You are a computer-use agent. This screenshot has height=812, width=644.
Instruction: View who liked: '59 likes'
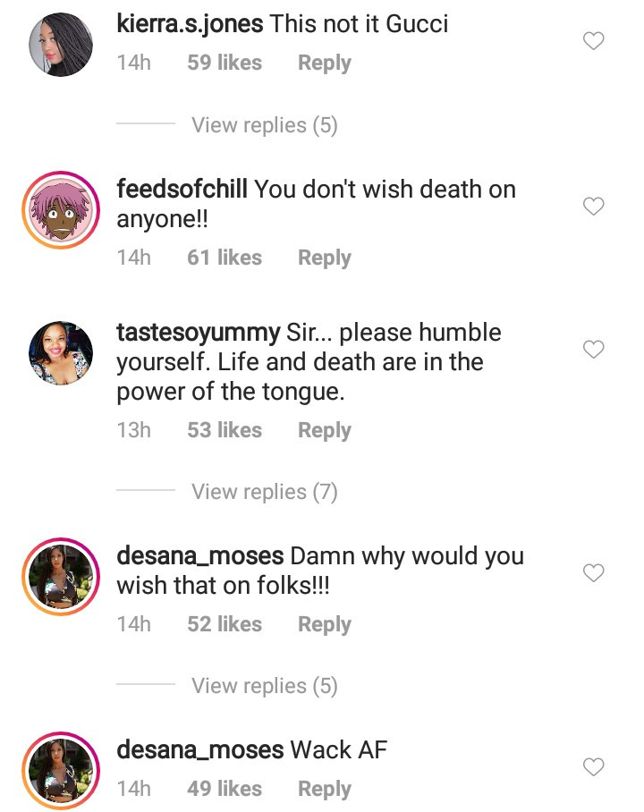click(x=224, y=63)
